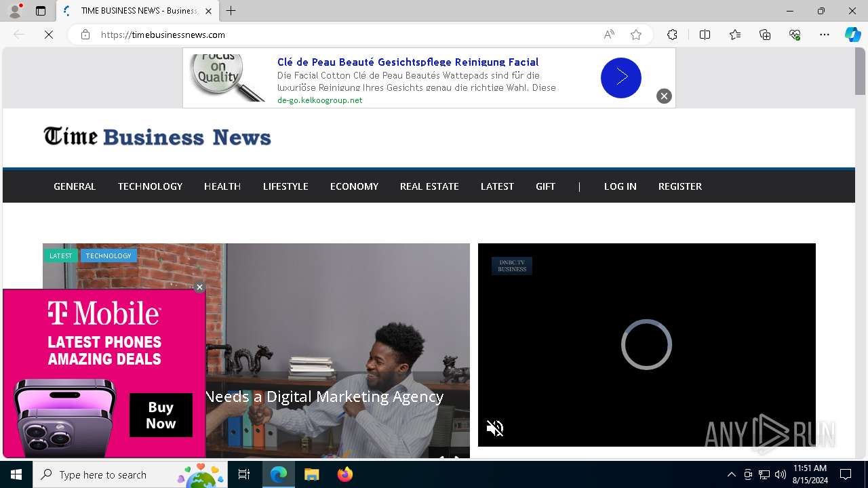Screen dimensions: 868x488
Task: Click the LATEST category tag
Action: tap(60, 256)
